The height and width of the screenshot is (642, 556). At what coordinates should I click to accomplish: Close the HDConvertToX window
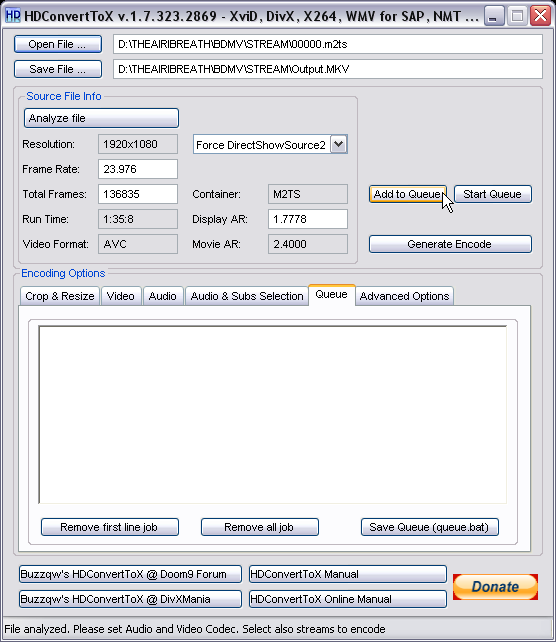coord(540,16)
